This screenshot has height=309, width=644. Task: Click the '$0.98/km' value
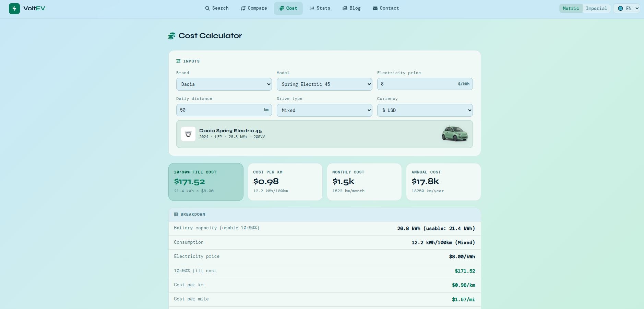click(464, 285)
